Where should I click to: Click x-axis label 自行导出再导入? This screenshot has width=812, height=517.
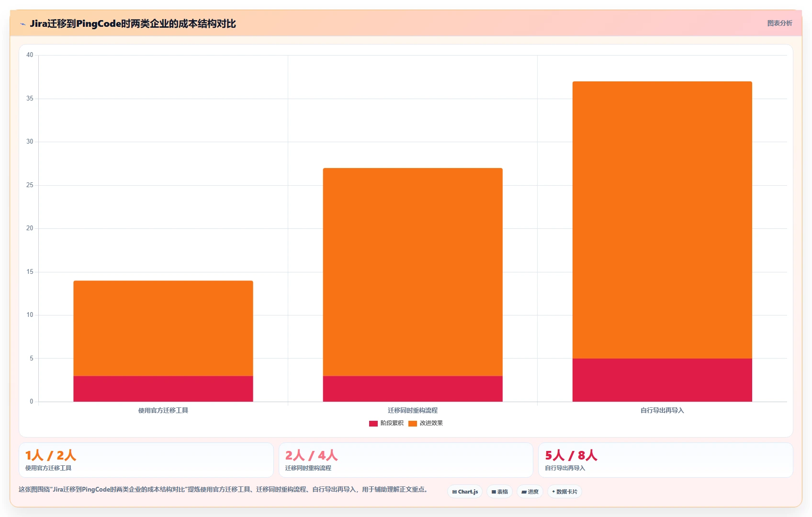[662, 410]
